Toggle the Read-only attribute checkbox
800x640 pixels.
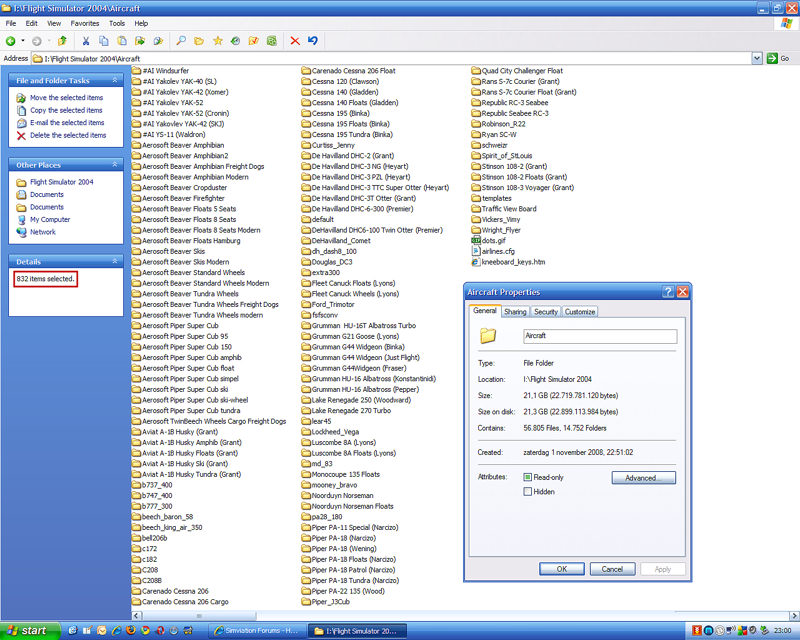[x=528, y=477]
